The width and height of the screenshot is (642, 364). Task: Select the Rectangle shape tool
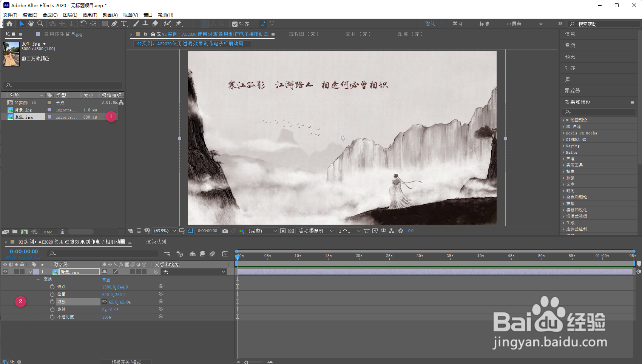coord(105,24)
